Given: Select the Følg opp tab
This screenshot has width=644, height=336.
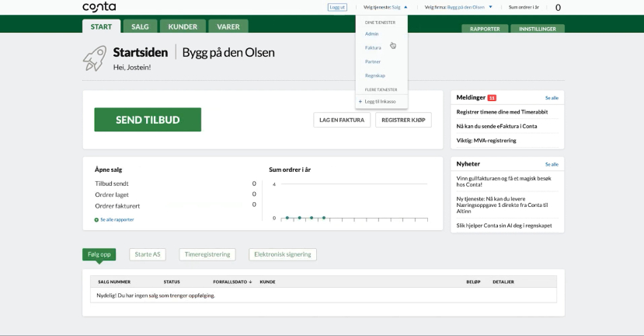Looking at the screenshot, I should [99, 254].
